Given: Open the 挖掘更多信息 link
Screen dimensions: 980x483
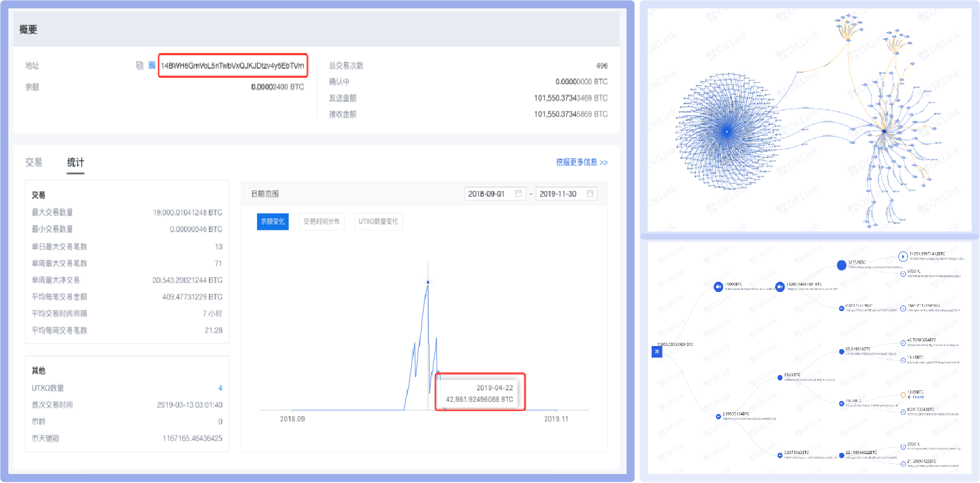Looking at the screenshot, I should click(x=582, y=162).
